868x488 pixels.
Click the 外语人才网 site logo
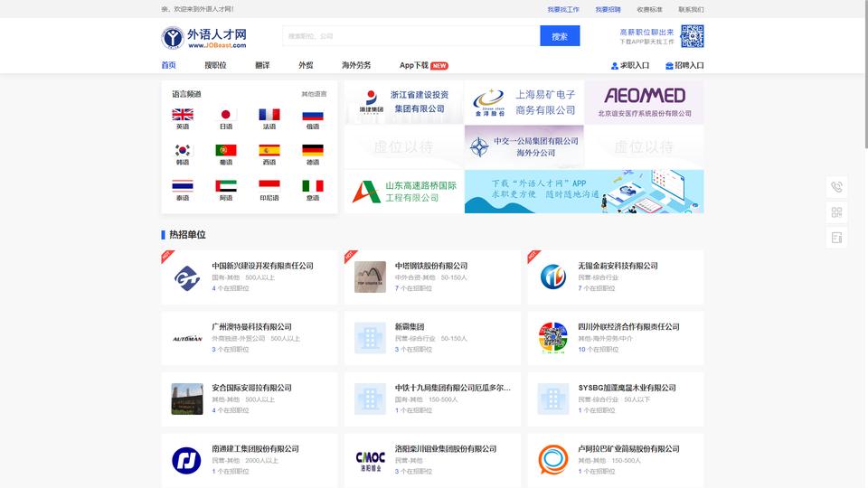(x=203, y=38)
